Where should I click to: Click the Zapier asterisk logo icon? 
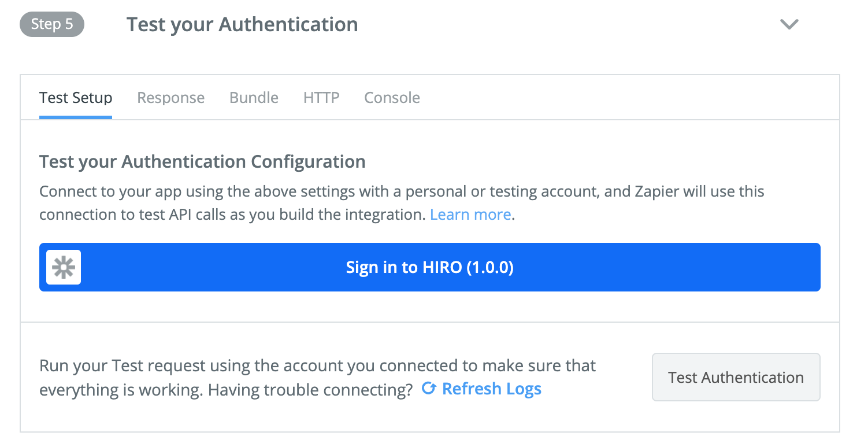pos(64,267)
